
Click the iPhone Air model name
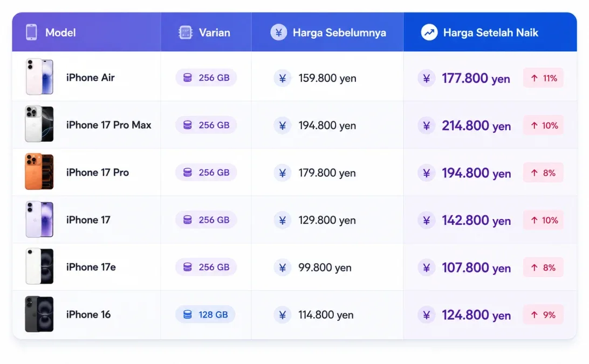tap(91, 77)
